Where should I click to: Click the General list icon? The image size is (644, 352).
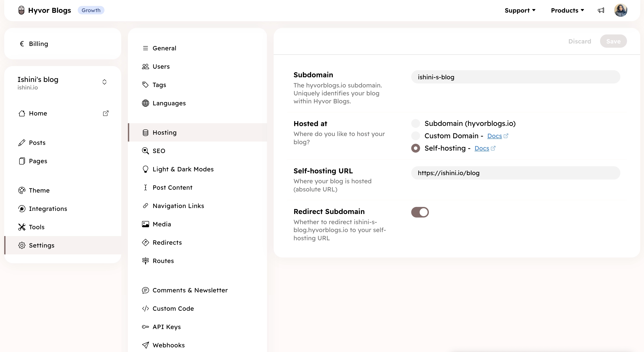[x=146, y=48]
